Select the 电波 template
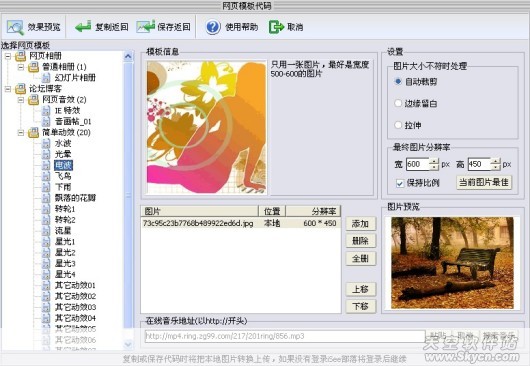This screenshot has height=366, width=530. point(64,165)
